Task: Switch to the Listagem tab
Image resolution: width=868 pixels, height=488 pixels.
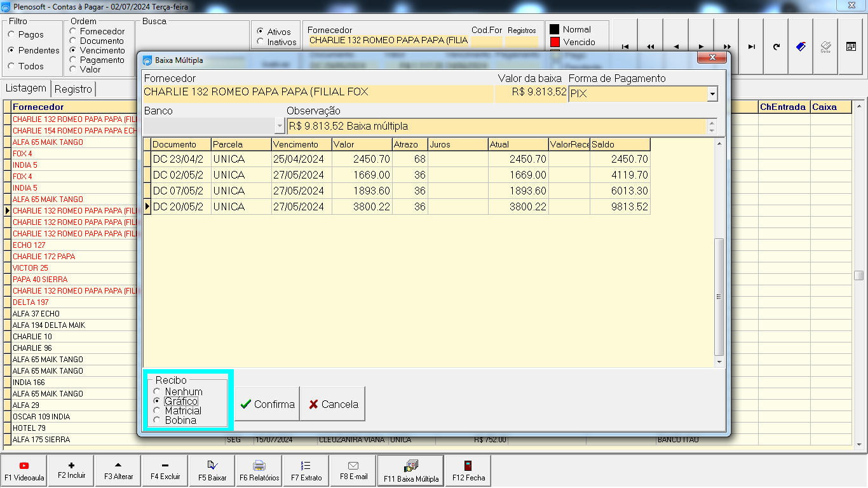Action: [26, 88]
